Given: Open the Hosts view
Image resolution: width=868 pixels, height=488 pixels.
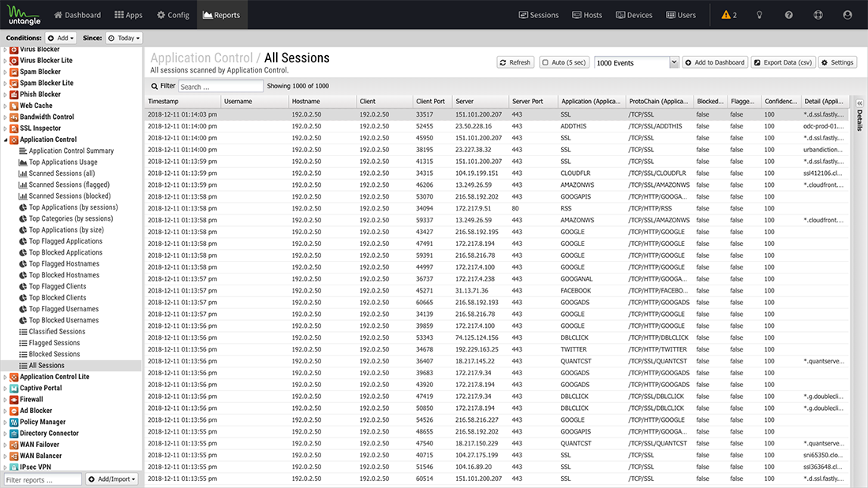Looking at the screenshot, I should pyautogui.click(x=587, y=15).
